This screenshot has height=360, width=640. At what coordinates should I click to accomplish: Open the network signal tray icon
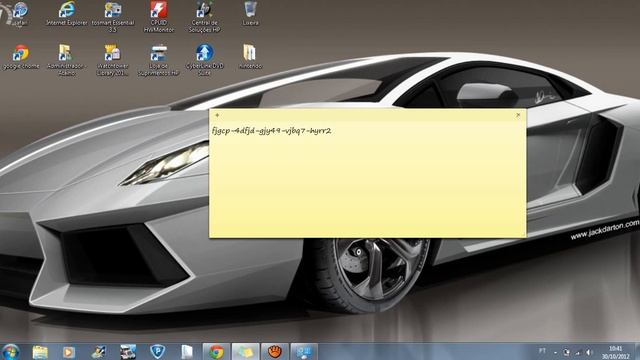coord(578,352)
